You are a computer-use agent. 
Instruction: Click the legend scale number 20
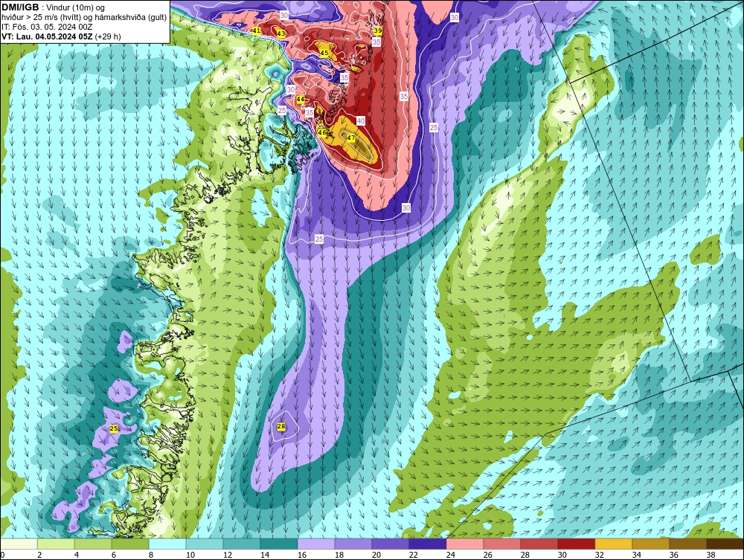(376, 555)
